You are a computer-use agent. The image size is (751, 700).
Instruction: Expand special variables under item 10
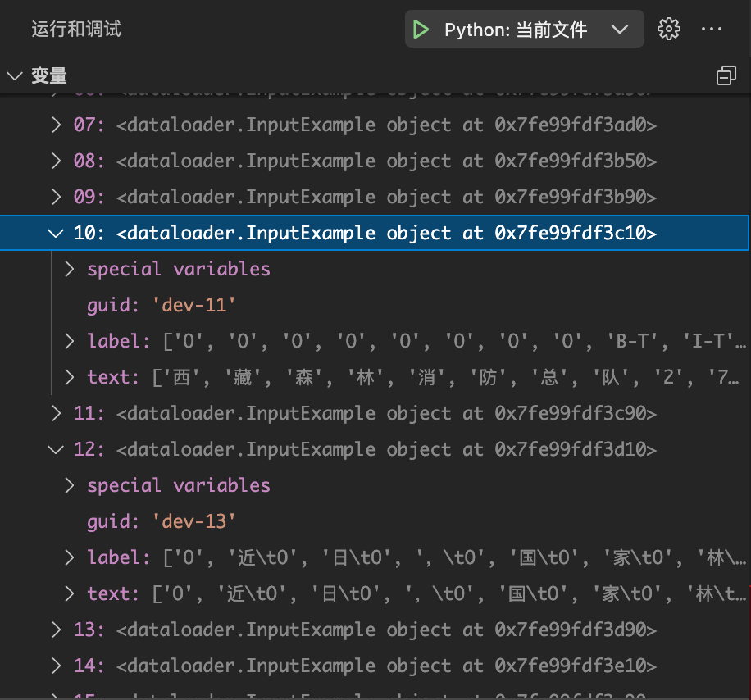pyautogui.click(x=70, y=269)
